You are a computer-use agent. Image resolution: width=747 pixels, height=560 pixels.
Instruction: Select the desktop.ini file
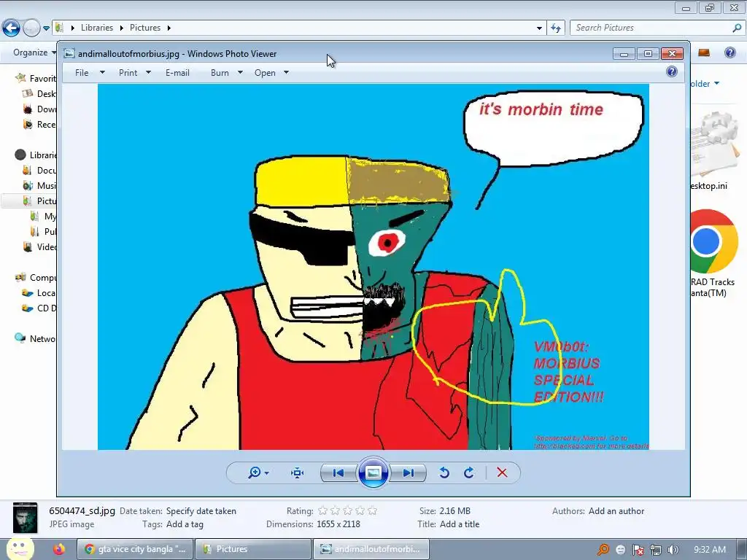tap(713, 150)
